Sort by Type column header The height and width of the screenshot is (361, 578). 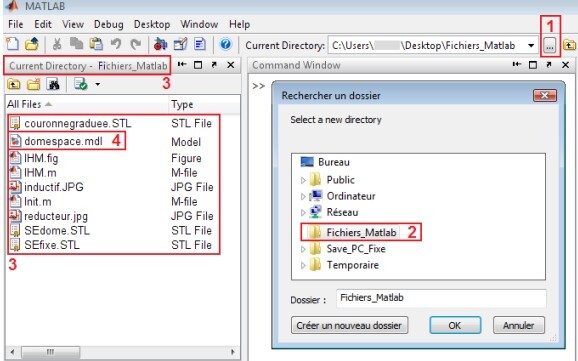pos(182,105)
